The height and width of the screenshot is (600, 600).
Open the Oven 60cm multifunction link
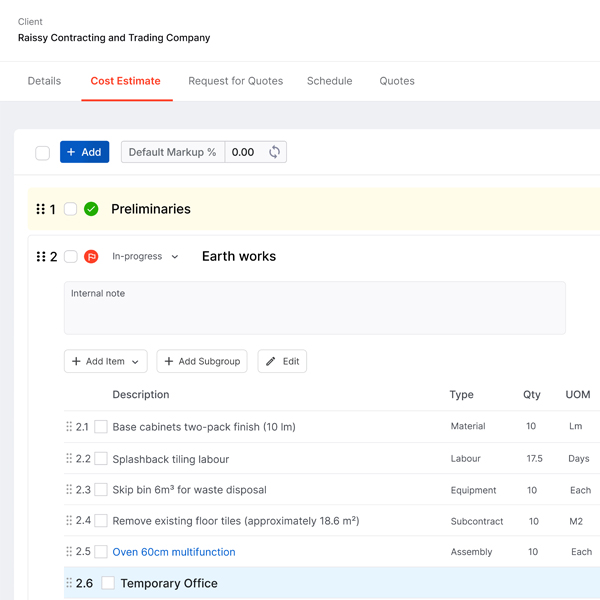(x=173, y=552)
